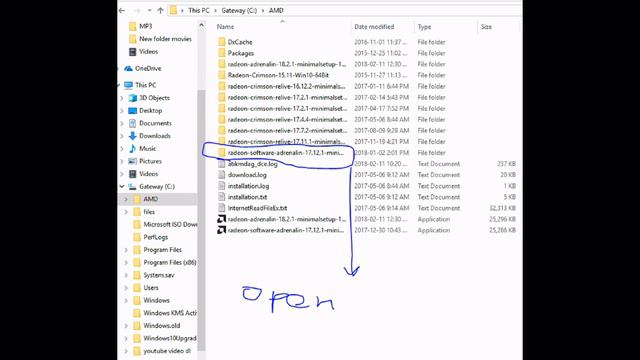
Task: Click the OneDrive cloud icon
Action: 129,69
